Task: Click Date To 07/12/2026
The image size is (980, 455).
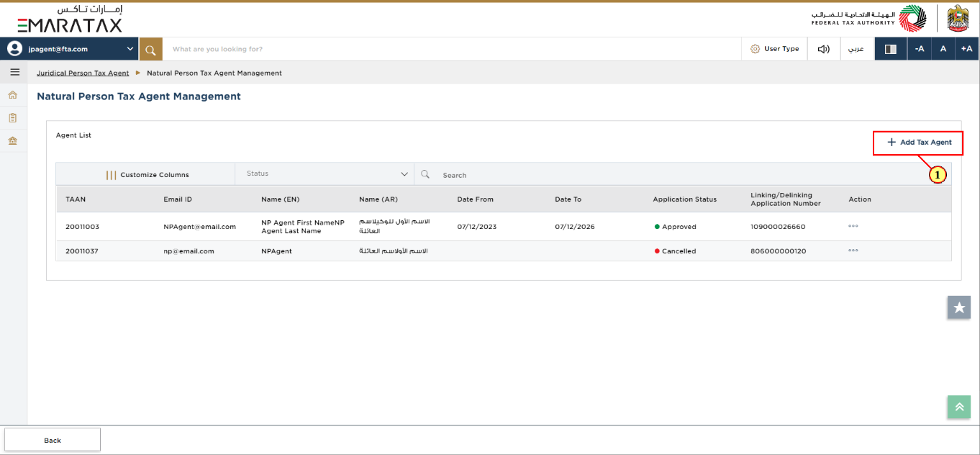Action: (575, 227)
